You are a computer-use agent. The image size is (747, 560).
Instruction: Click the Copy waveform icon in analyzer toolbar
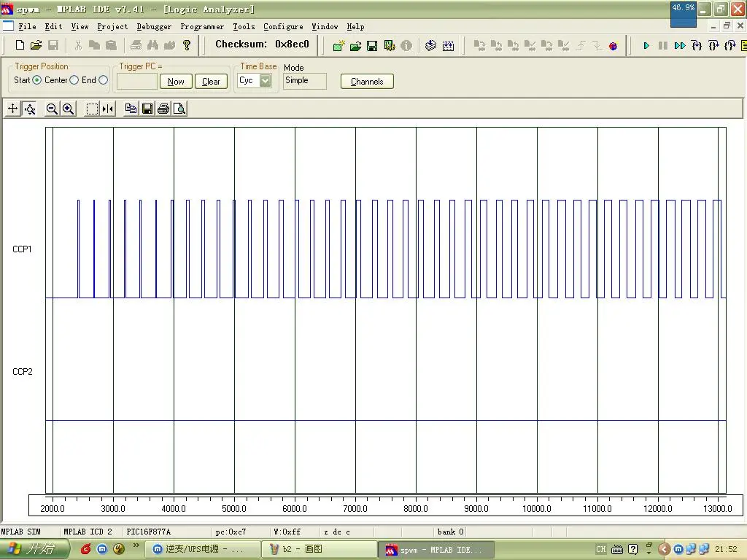tap(131, 109)
